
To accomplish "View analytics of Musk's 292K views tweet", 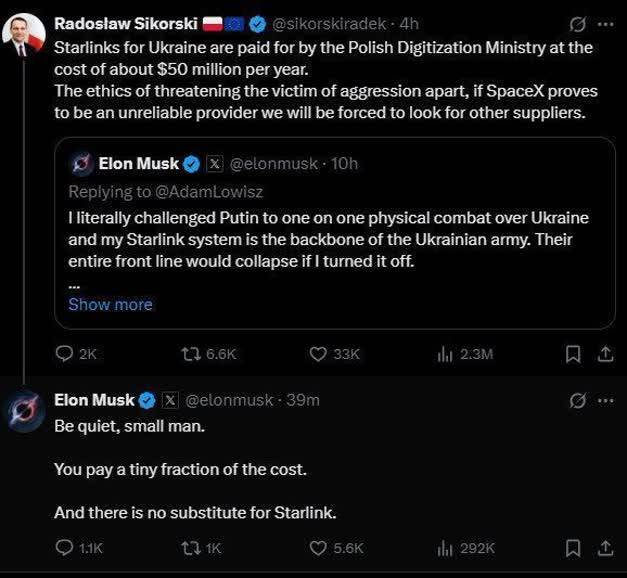I will [447, 547].
